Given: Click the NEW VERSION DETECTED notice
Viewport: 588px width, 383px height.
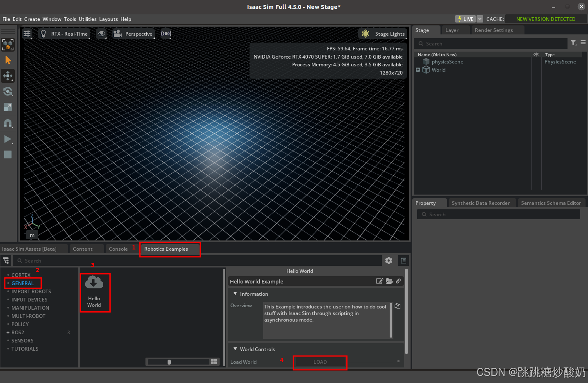Looking at the screenshot, I should tap(546, 19).
